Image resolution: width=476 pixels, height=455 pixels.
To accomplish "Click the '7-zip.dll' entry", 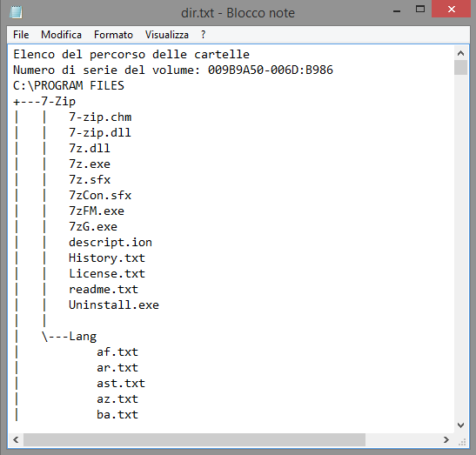I will [100, 132].
